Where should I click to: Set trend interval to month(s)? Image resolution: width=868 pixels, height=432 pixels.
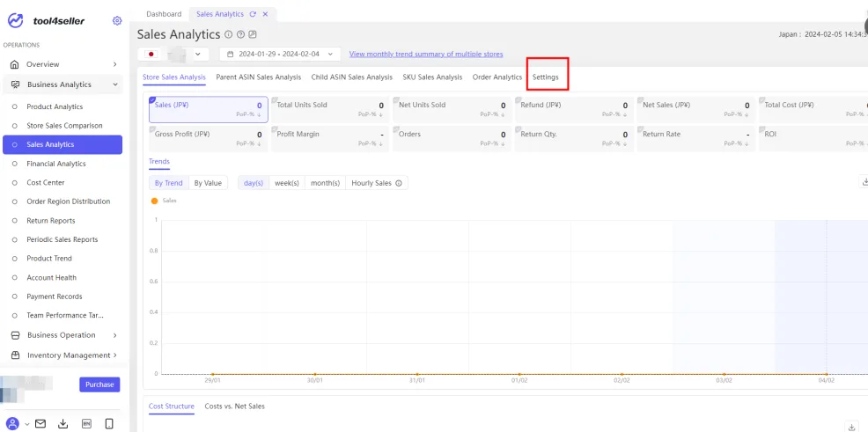[326, 183]
